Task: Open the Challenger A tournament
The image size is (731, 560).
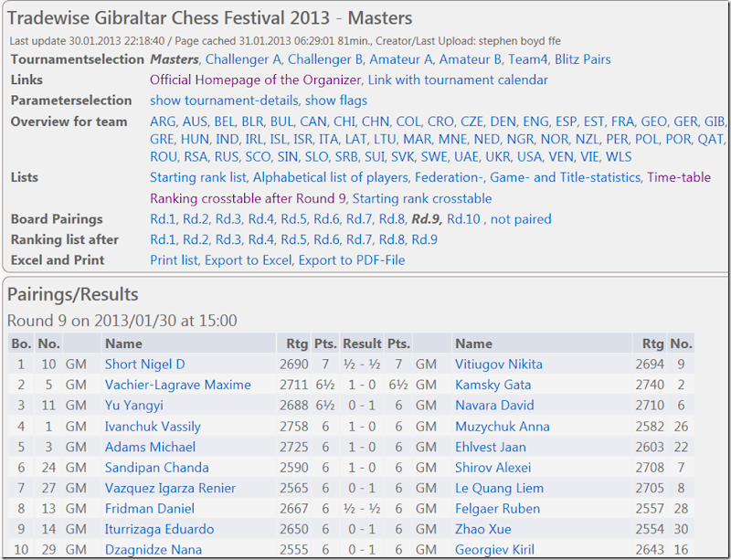Action: click(244, 59)
